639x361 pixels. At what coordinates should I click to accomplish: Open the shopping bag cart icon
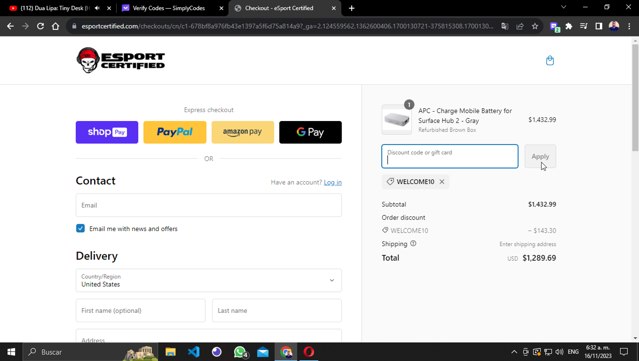(550, 60)
